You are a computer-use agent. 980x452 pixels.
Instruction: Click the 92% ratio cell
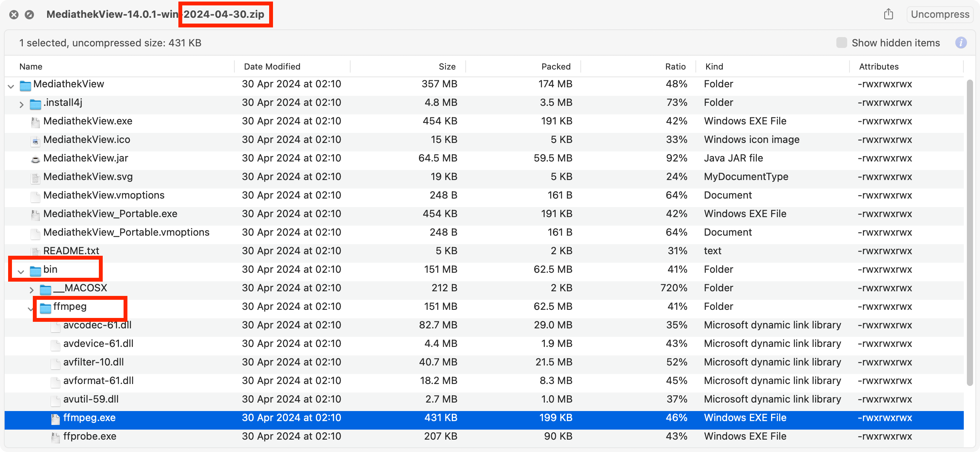point(677,158)
